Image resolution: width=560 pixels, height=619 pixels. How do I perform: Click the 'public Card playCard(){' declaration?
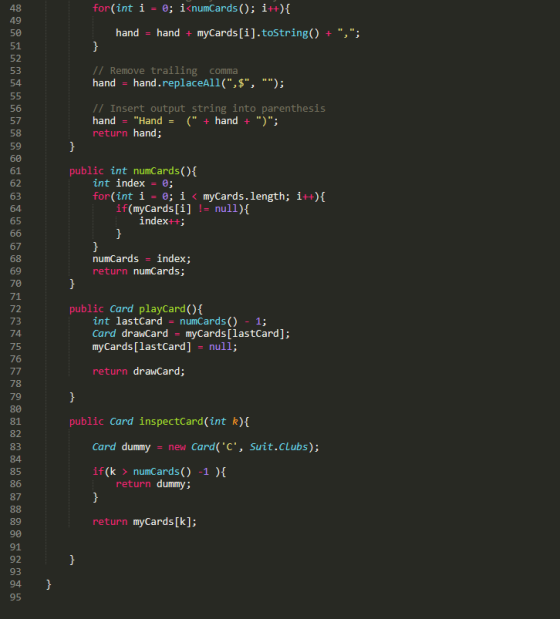point(136,309)
